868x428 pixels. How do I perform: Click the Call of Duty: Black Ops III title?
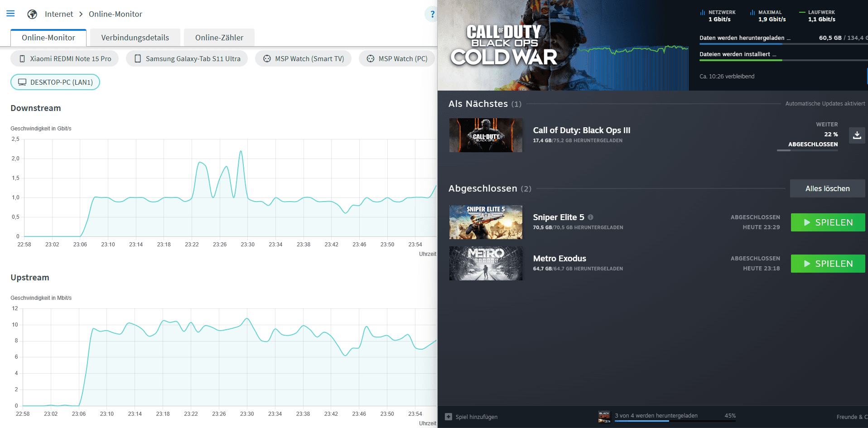click(582, 130)
